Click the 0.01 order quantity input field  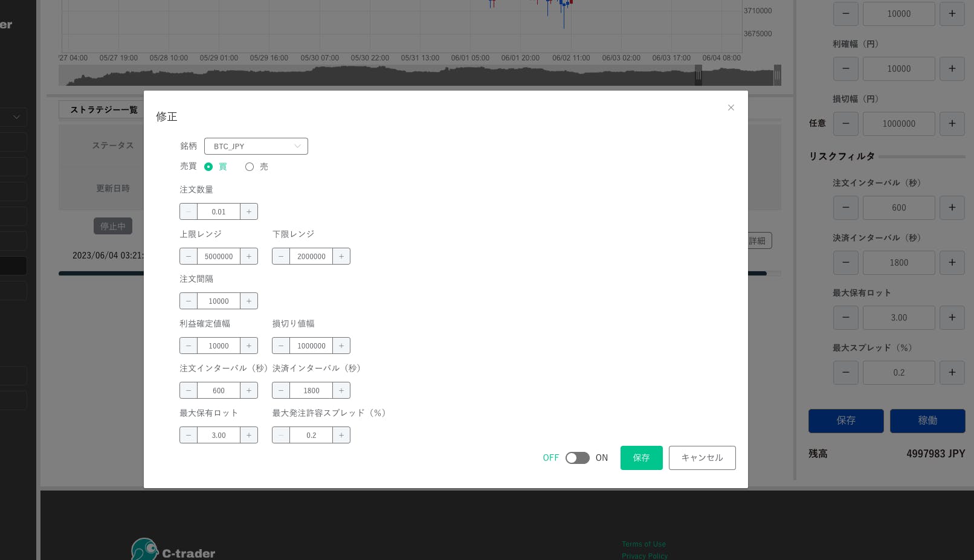pyautogui.click(x=219, y=211)
